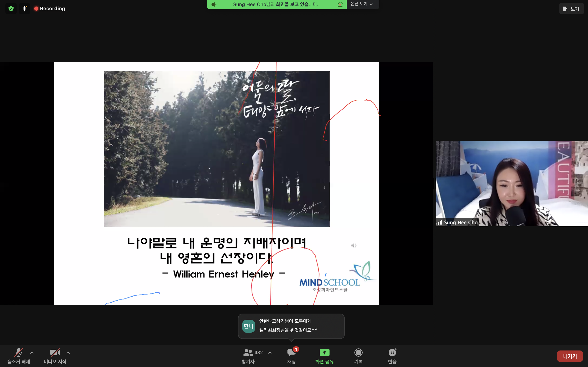
Task: Expand participants options chevron next to 432
Action: click(x=270, y=353)
